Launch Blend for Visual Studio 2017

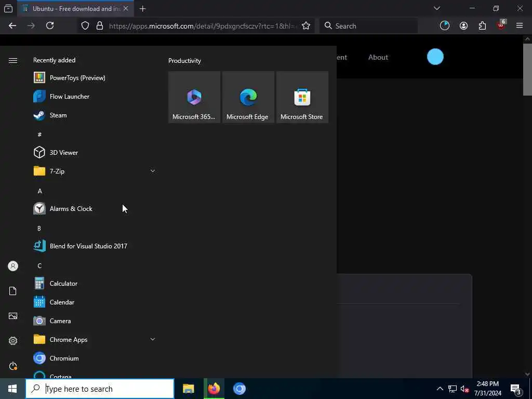click(x=95, y=246)
